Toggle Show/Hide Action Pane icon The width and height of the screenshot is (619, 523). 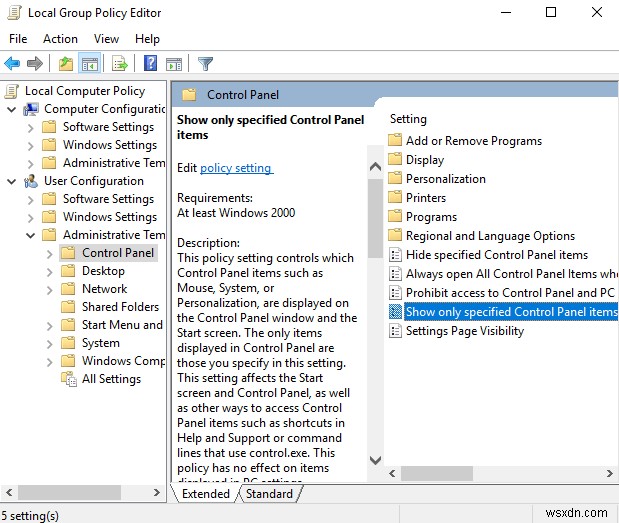pyautogui.click(x=174, y=63)
